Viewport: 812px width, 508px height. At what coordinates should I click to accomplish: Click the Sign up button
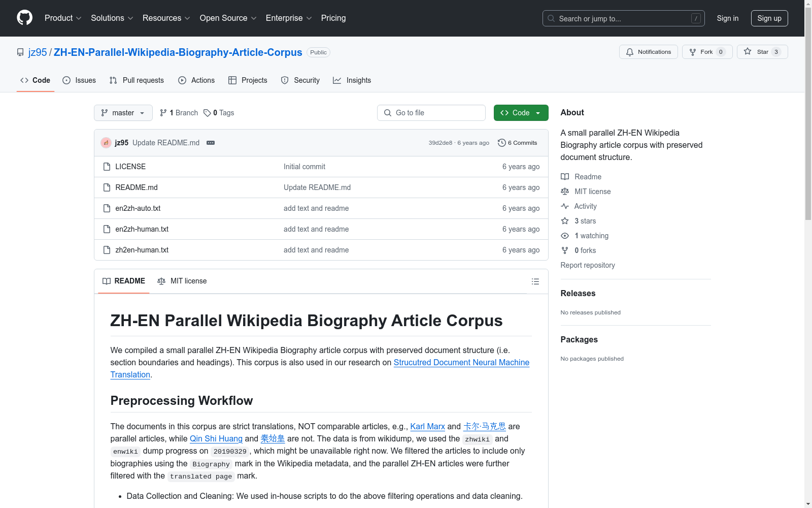(769, 18)
